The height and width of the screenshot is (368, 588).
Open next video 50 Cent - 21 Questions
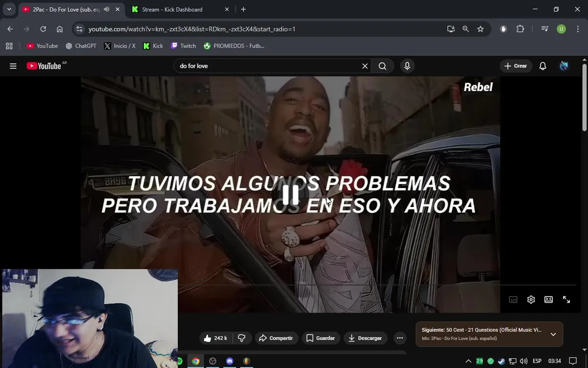[481, 330]
